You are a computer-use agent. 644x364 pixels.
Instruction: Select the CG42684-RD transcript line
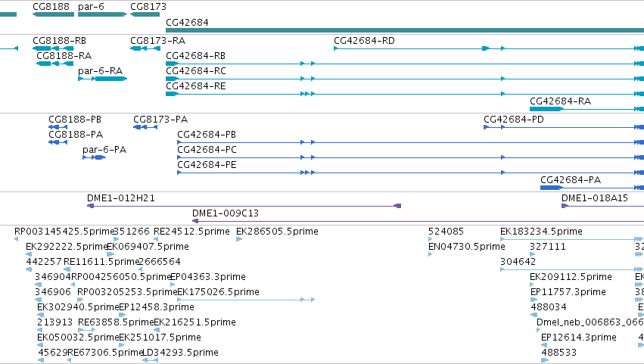coord(489,48)
